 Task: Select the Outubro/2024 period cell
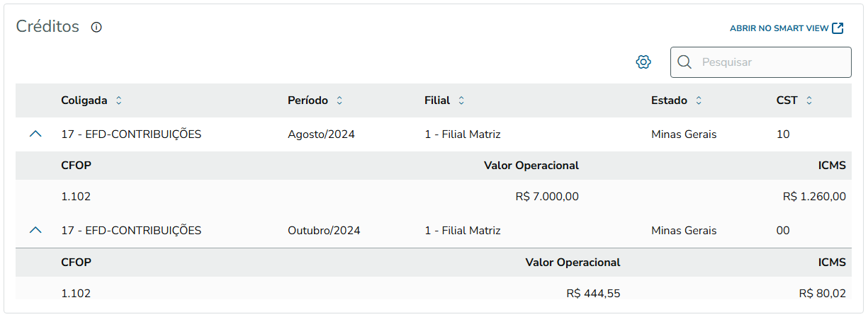[324, 231]
